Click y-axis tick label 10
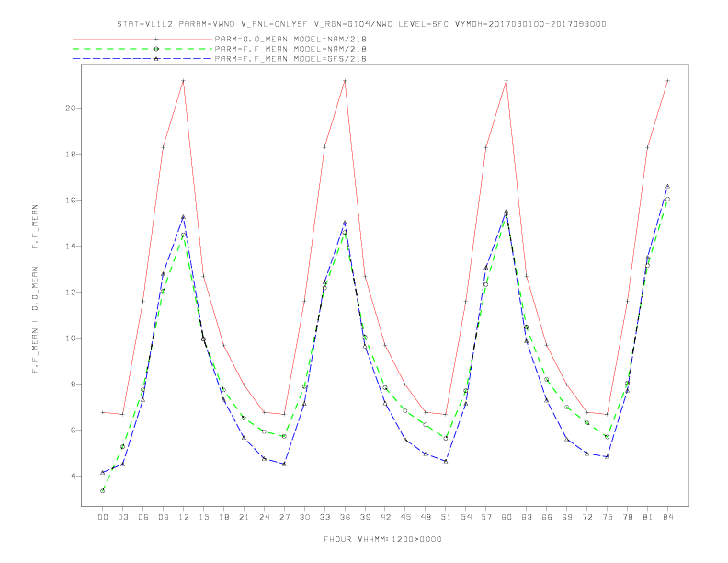728x563 pixels. coord(70,339)
